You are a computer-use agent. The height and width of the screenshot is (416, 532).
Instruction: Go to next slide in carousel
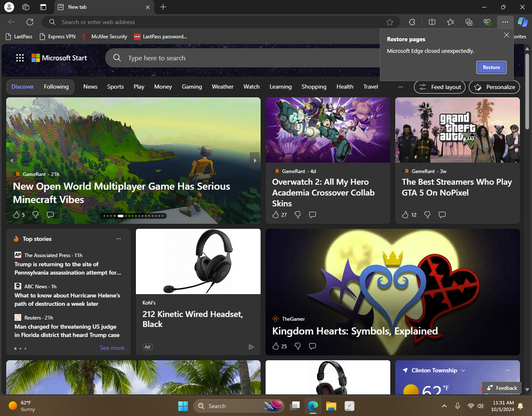tap(255, 161)
